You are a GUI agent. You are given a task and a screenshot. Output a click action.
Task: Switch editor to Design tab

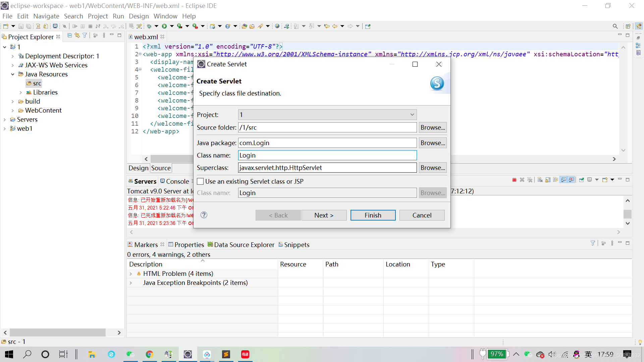click(x=139, y=168)
